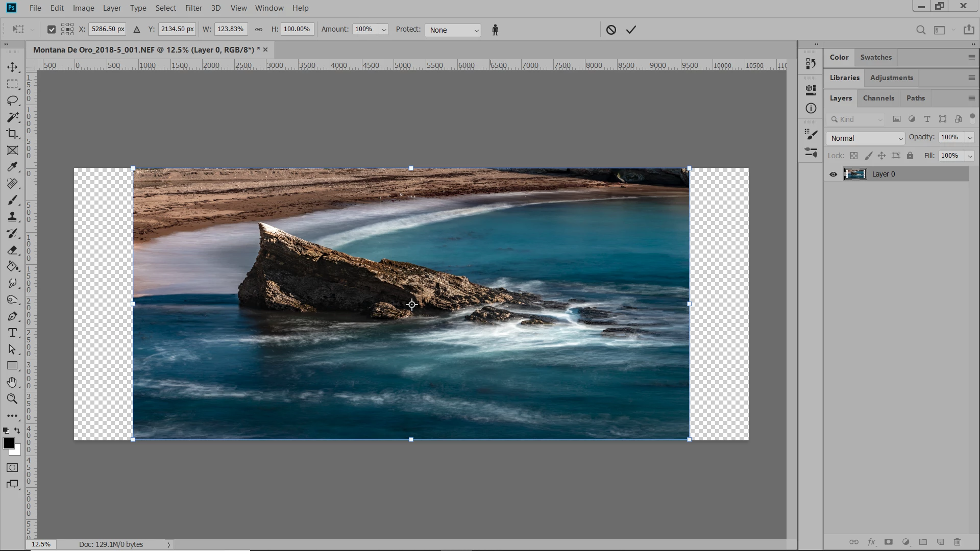Open the Filter menu
Image resolution: width=980 pixels, height=551 pixels.
tap(193, 8)
